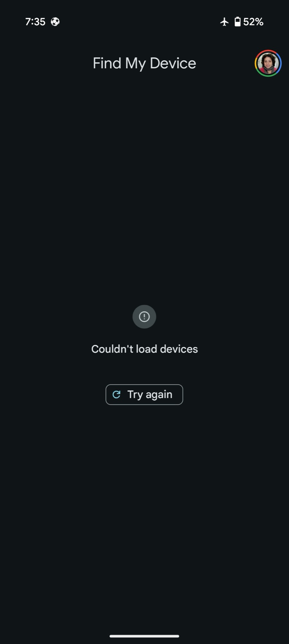Tap the Try again button

[x=144, y=394]
